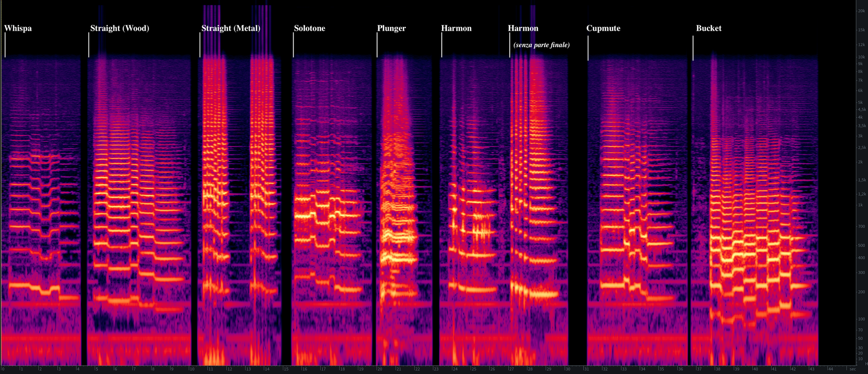
Task: Click the marker line under Straight (Metal)
Action: (200, 45)
